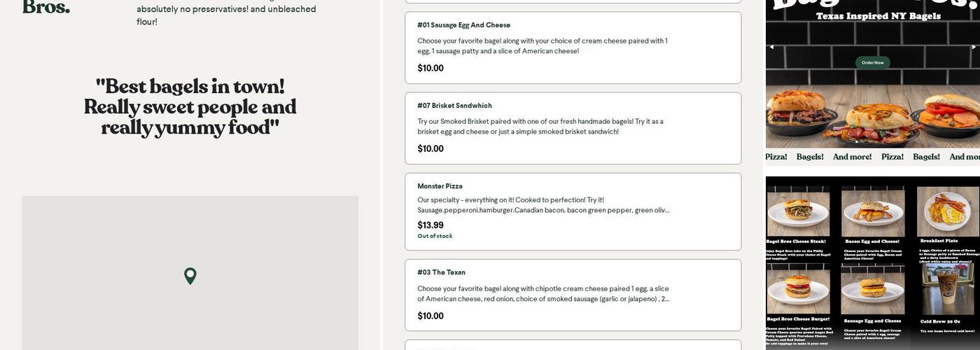Select the #07 Brisket Sandwhich menu card

(x=573, y=128)
